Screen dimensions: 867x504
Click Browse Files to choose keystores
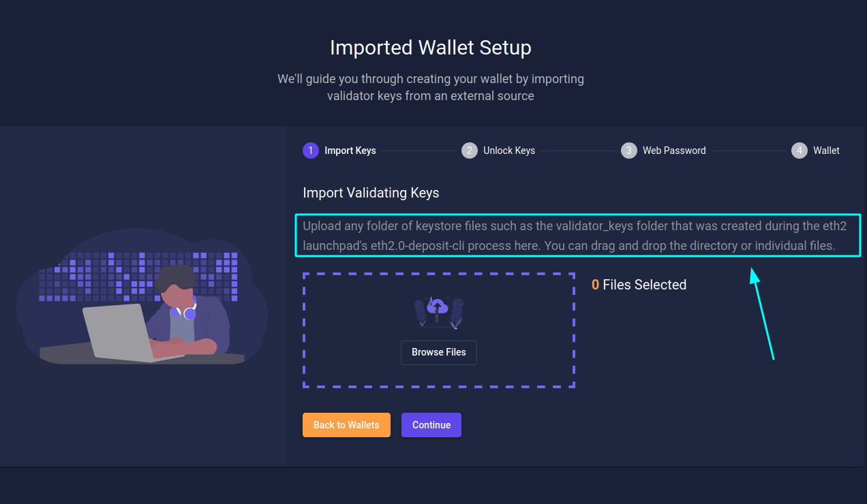click(438, 352)
